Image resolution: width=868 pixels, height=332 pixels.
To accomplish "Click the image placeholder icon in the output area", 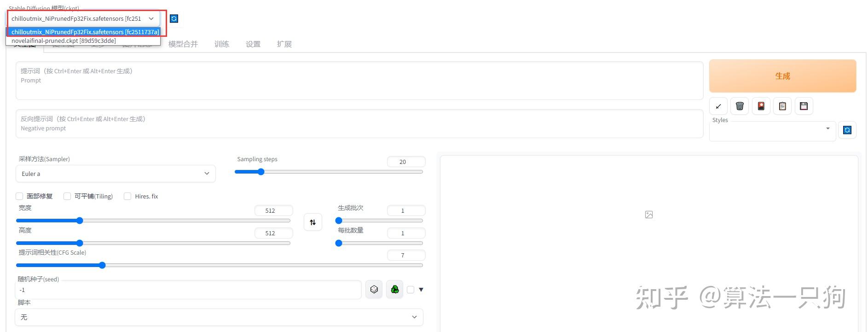I will (649, 215).
